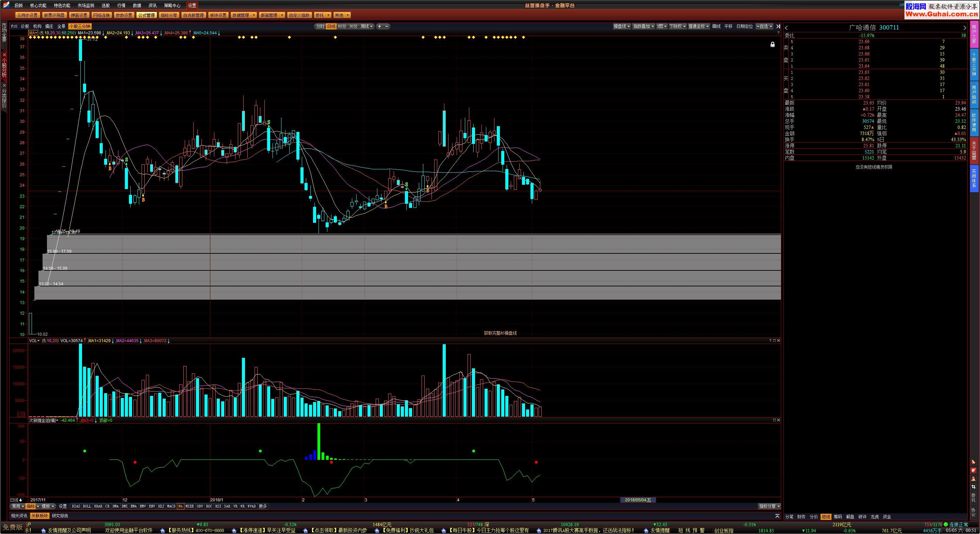Screen dimensions: 980x534
Task: Click 获取完整BS操盘线 link
Action: pyautogui.click(x=500, y=333)
